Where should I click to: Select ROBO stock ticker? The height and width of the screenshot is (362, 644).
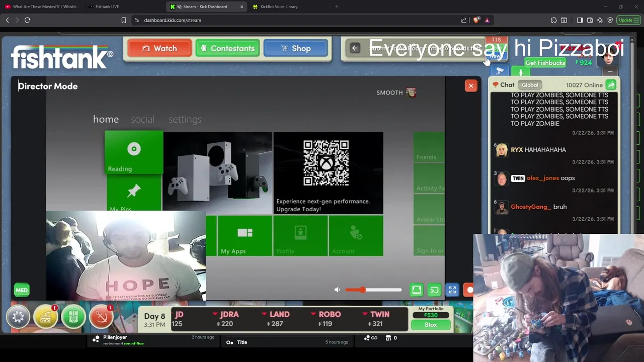[327, 319]
